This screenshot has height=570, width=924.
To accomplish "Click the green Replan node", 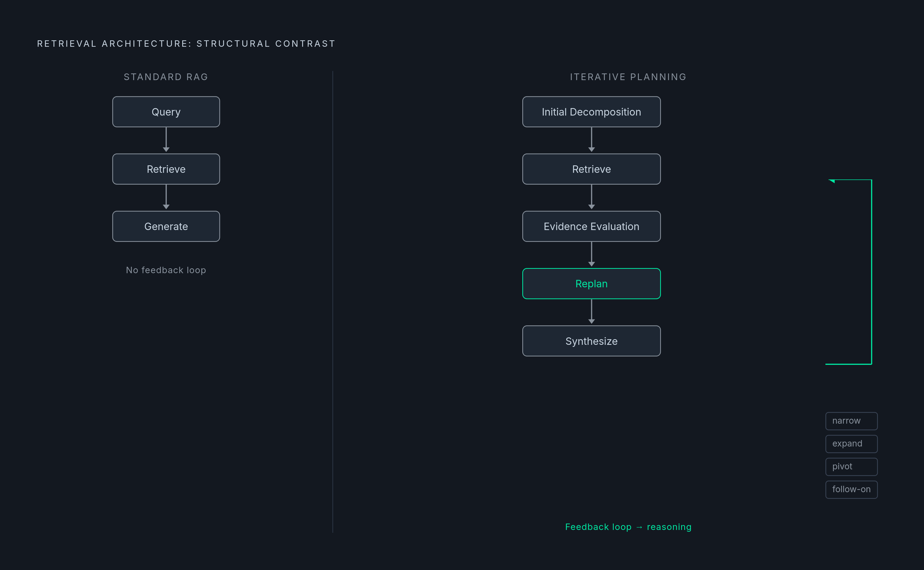I will click(591, 283).
